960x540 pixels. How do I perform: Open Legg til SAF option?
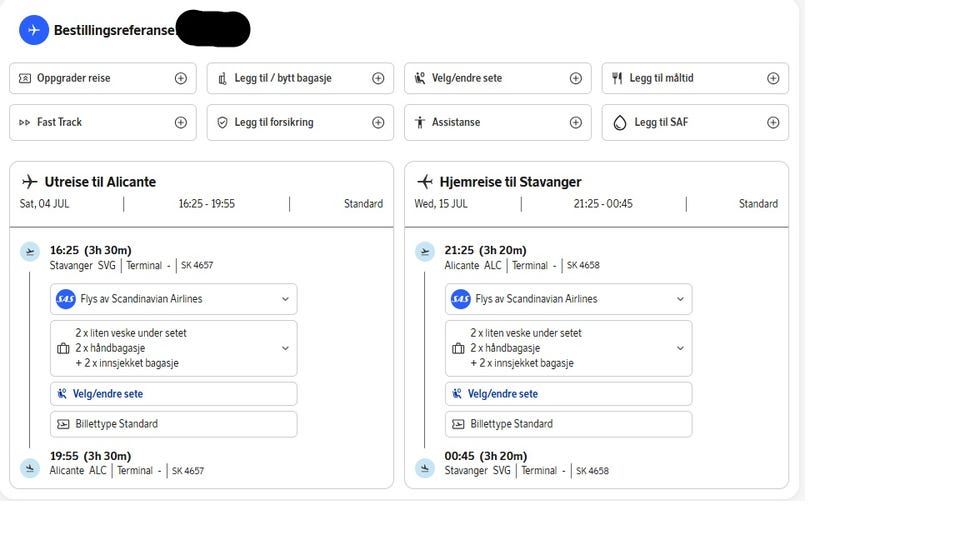[x=696, y=122]
